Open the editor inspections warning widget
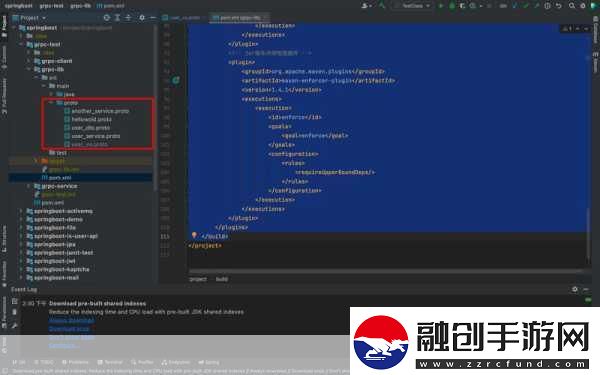Screen dimensions: 600x375 [x=567, y=29]
